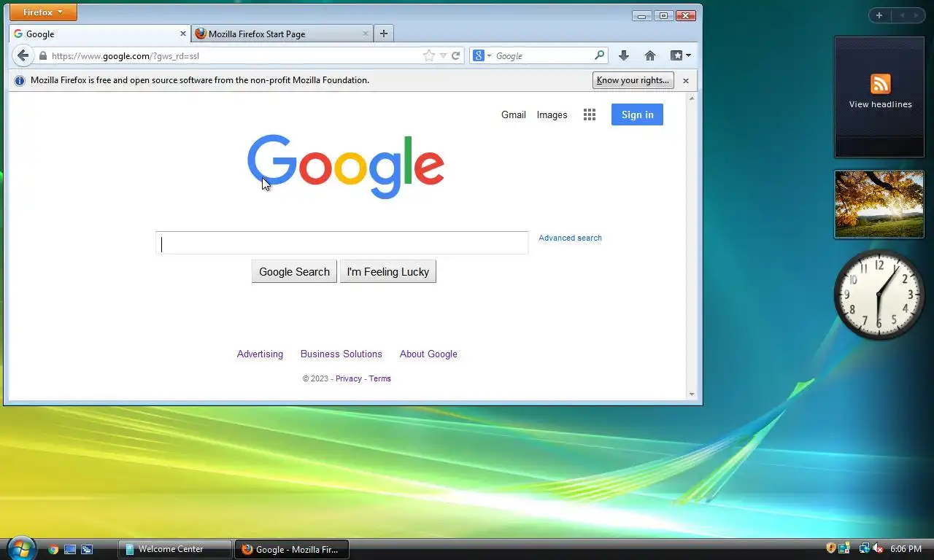Open the Bookmarks menu button
The width and height of the screenshot is (934, 560).
pos(680,55)
